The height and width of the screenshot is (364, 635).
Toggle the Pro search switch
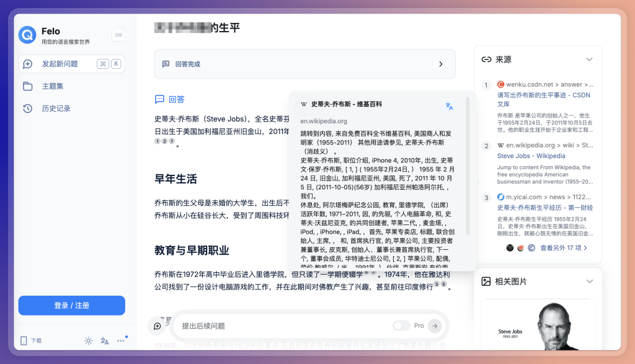coord(401,326)
